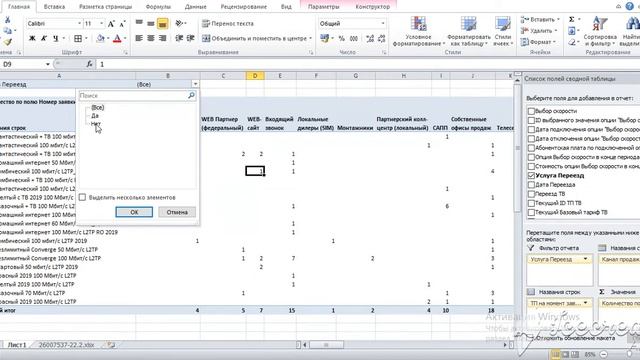Open Сортировка и фильтр menu

600,31
